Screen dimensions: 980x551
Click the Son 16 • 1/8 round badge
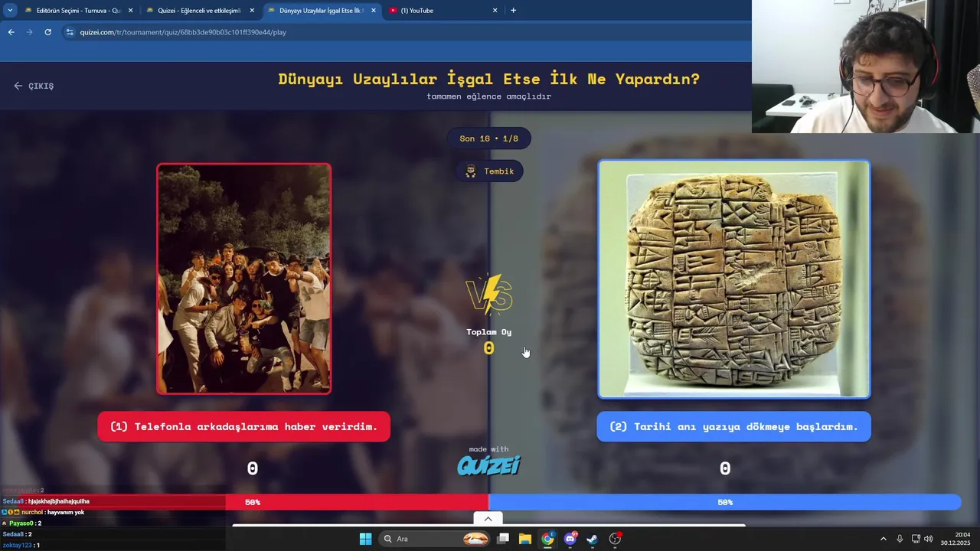(x=488, y=139)
